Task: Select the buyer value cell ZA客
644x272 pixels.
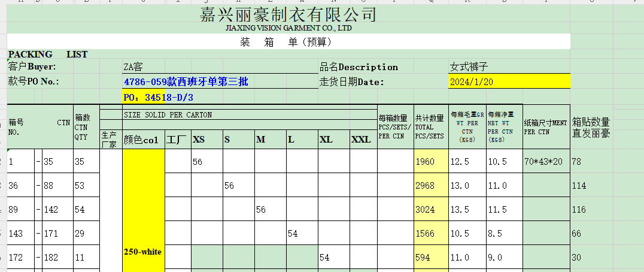Action: (x=133, y=67)
